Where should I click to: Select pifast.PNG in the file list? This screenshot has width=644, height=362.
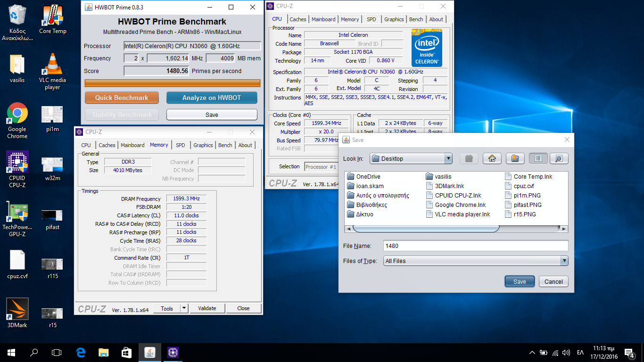[x=523, y=205]
